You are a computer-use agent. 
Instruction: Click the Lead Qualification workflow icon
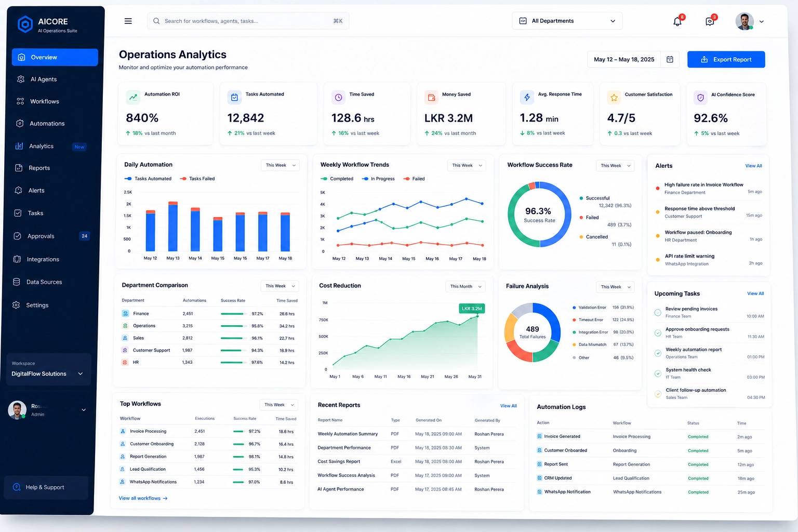[x=123, y=469]
